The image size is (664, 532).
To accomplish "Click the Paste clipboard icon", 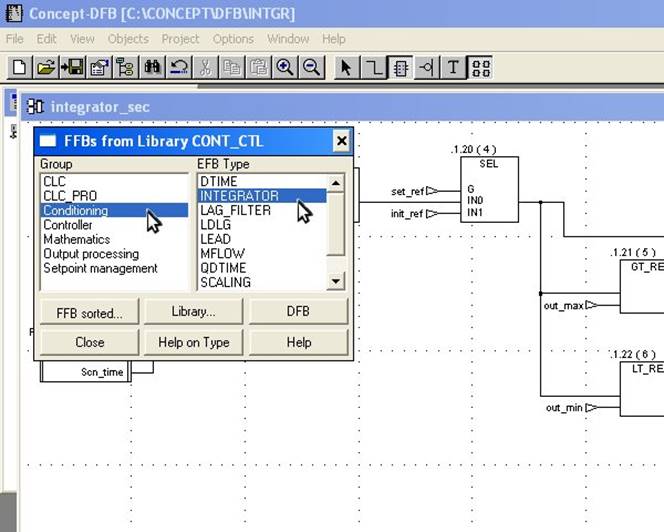I will pos(258,67).
